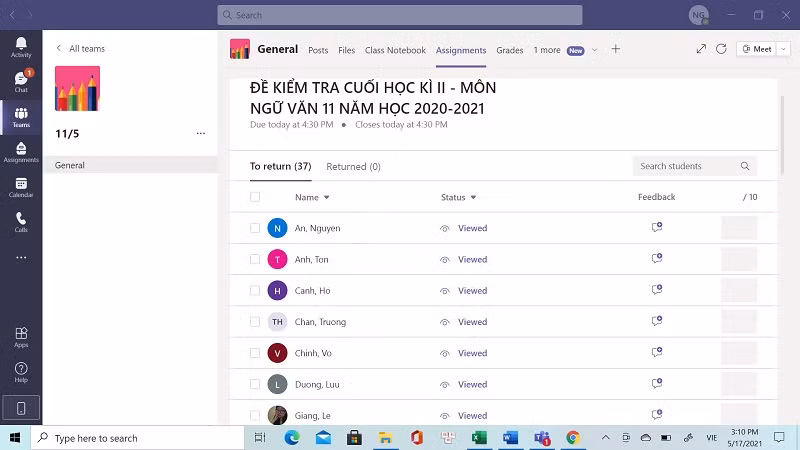The image size is (800, 450).
Task: Open the Activity feed in sidebar
Action: tap(21, 46)
